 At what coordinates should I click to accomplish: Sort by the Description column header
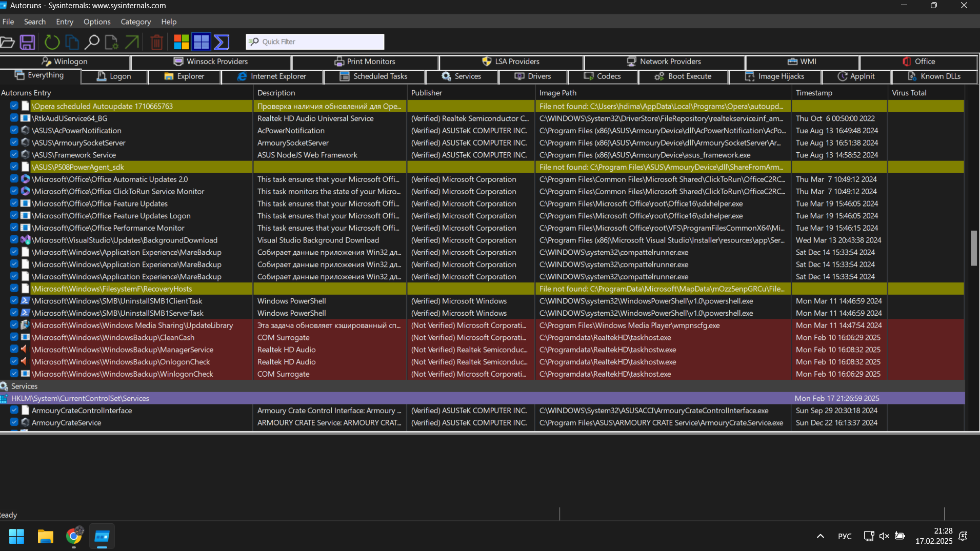330,93
